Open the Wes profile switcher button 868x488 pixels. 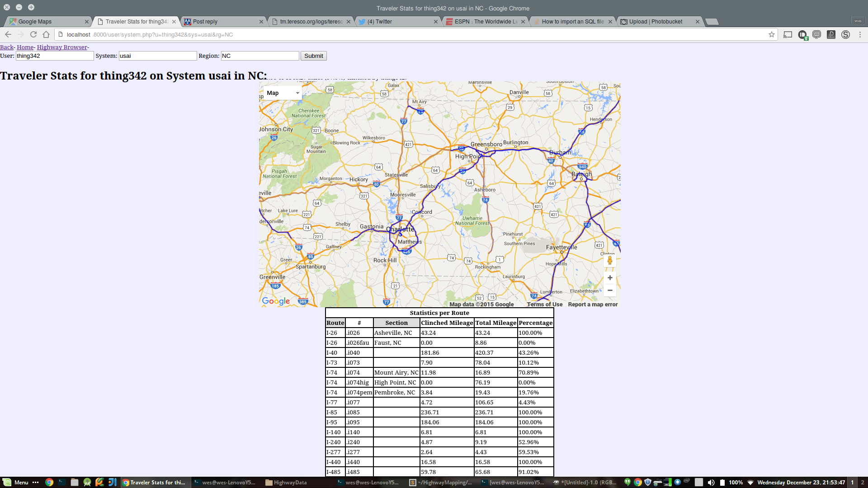tap(858, 21)
